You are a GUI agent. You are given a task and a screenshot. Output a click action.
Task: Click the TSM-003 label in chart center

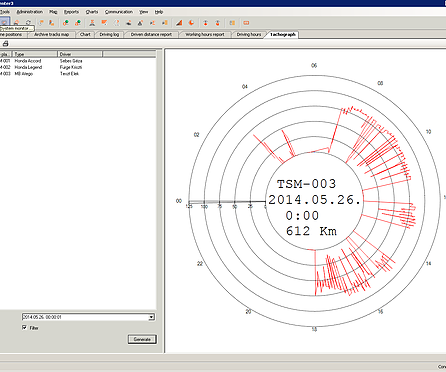307,184
